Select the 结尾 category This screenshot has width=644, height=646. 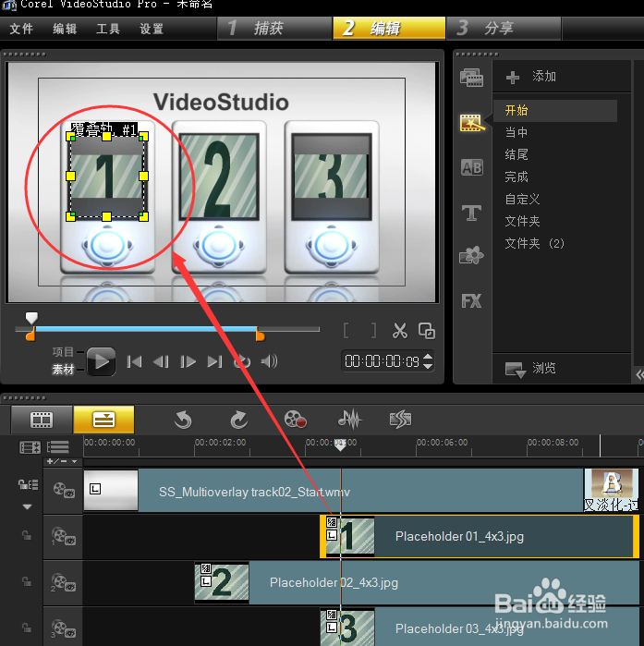point(516,154)
